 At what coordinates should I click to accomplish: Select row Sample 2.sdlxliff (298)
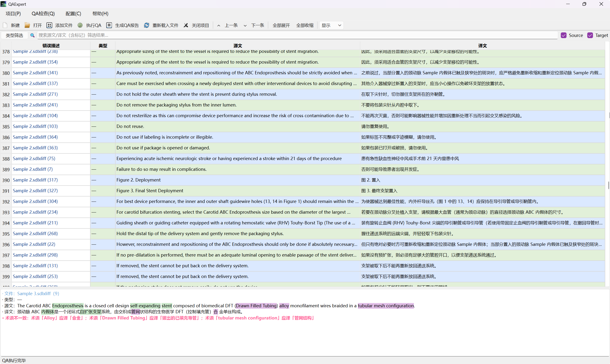click(303, 255)
